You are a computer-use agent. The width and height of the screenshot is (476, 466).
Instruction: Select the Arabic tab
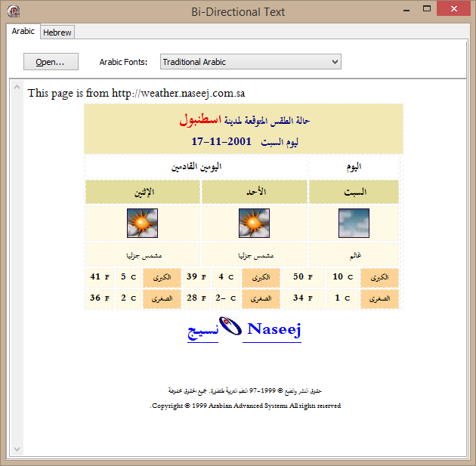tap(23, 32)
